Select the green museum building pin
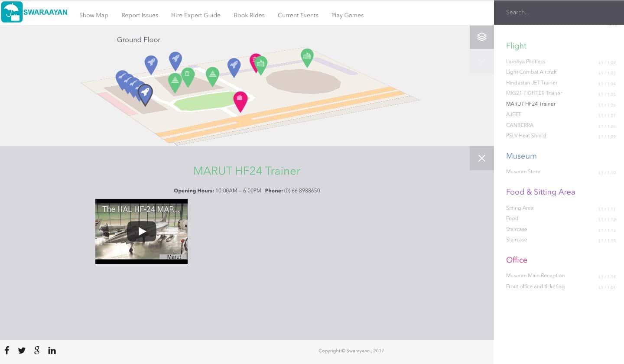The width and height of the screenshot is (624, 364). (x=188, y=77)
